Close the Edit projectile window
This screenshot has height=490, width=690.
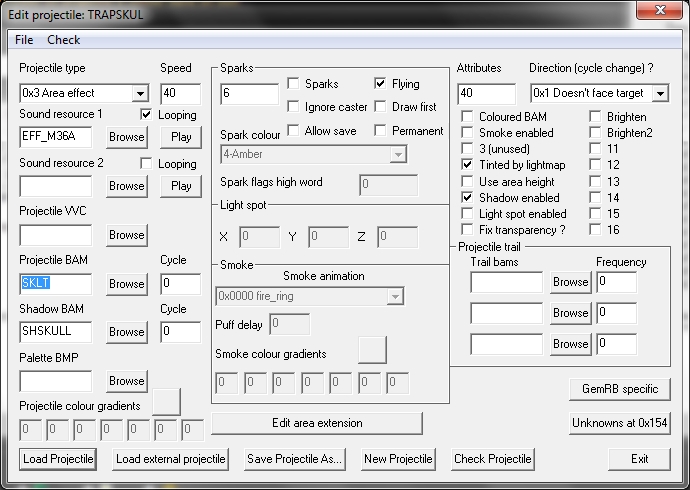coord(660,10)
